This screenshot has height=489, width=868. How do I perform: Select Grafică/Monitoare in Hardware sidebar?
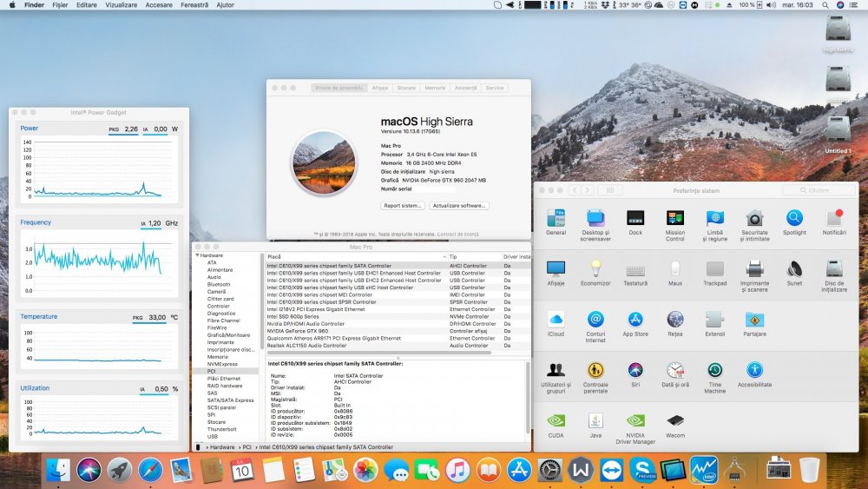[228, 335]
